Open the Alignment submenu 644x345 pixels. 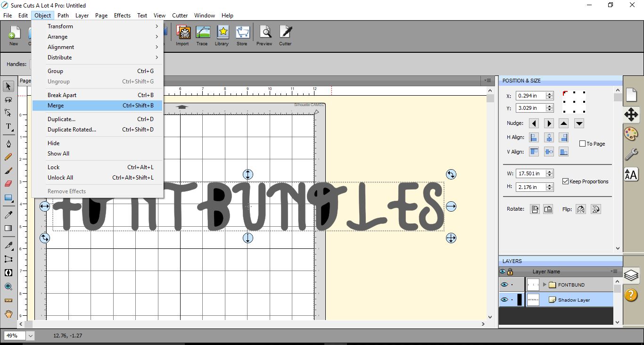click(x=97, y=47)
